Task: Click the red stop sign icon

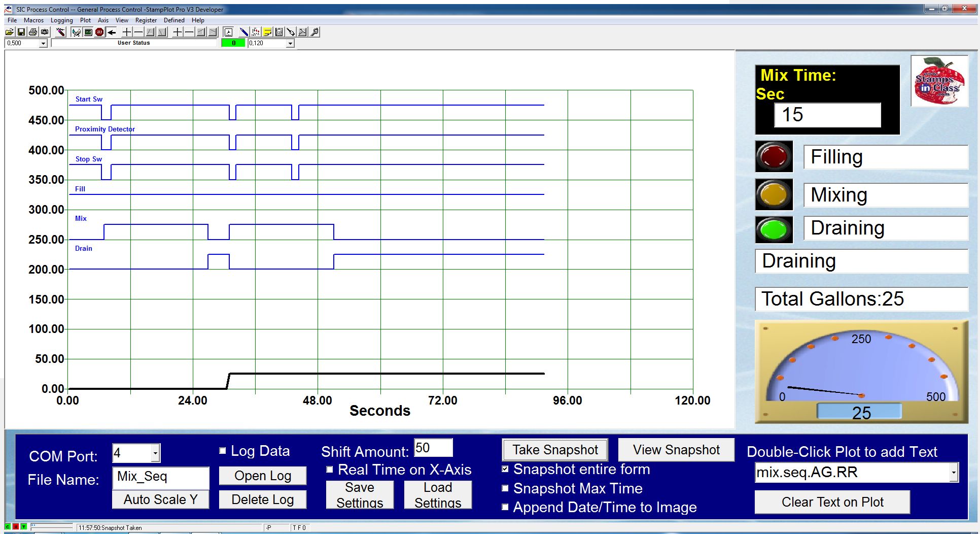Action: [x=99, y=32]
